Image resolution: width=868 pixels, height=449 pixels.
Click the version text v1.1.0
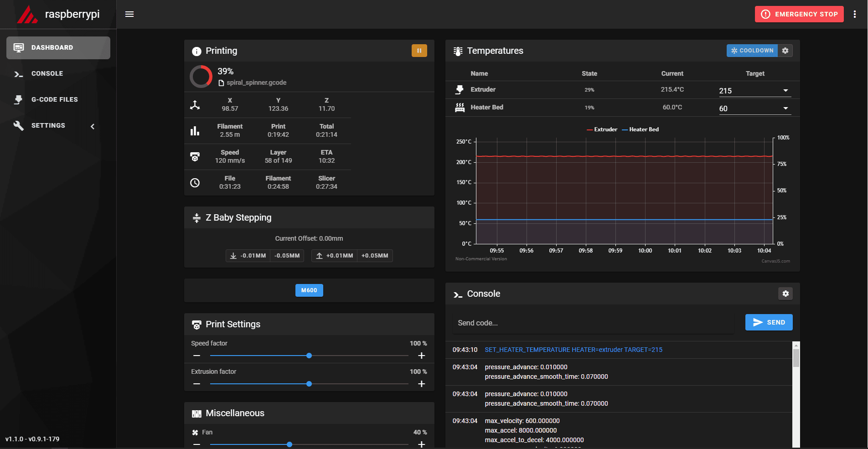click(x=32, y=439)
